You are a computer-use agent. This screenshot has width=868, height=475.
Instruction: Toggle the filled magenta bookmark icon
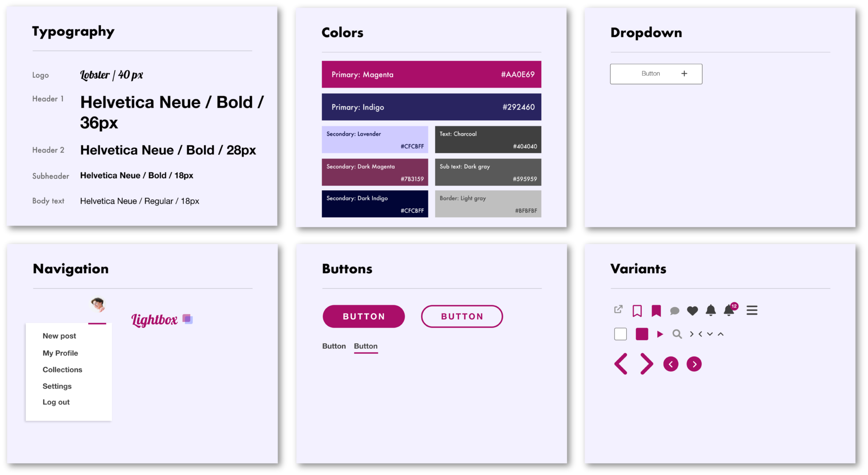point(656,311)
